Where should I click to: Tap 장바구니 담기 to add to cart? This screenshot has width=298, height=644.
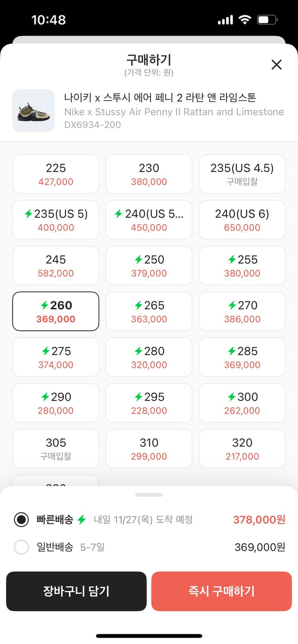[x=77, y=591]
